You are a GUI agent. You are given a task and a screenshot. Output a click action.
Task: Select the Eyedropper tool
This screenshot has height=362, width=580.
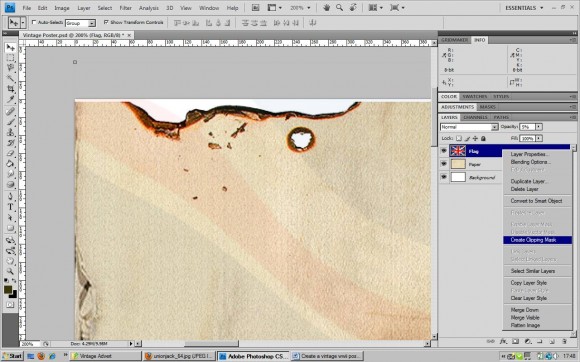pyautogui.click(x=10, y=99)
